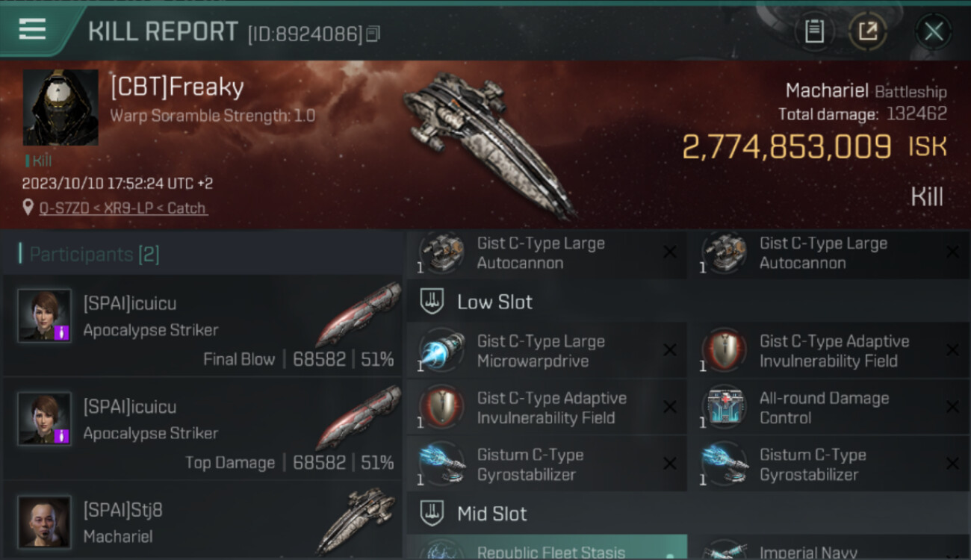The width and height of the screenshot is (971, 560).
Task: Select the final blow icuicu portrait
Action: tap(45, 316)
